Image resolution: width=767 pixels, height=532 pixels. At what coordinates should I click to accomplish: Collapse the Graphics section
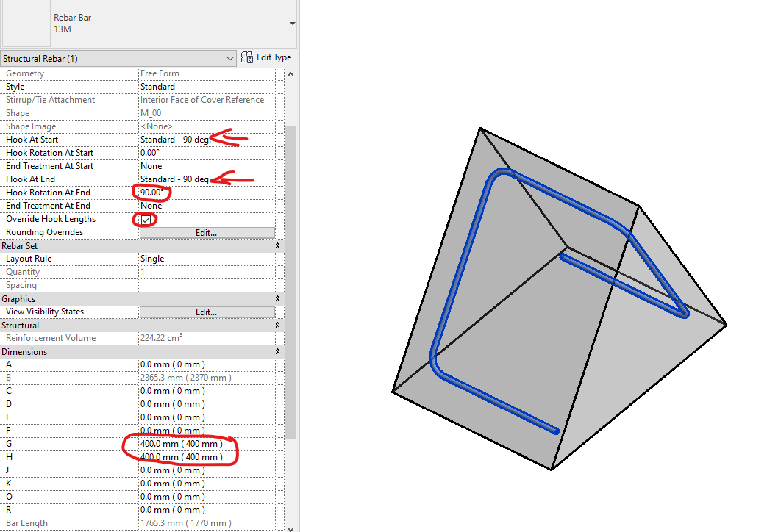tap(277, 299)
